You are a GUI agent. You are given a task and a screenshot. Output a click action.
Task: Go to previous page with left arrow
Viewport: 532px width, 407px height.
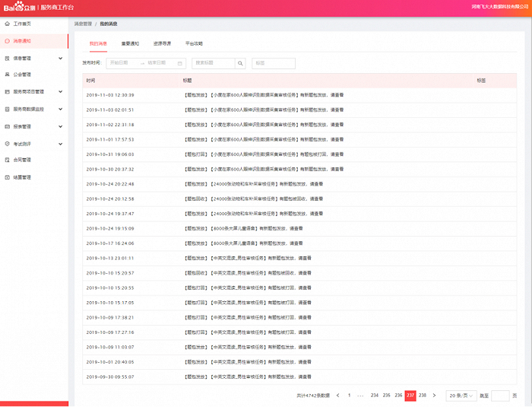point(337,396)
